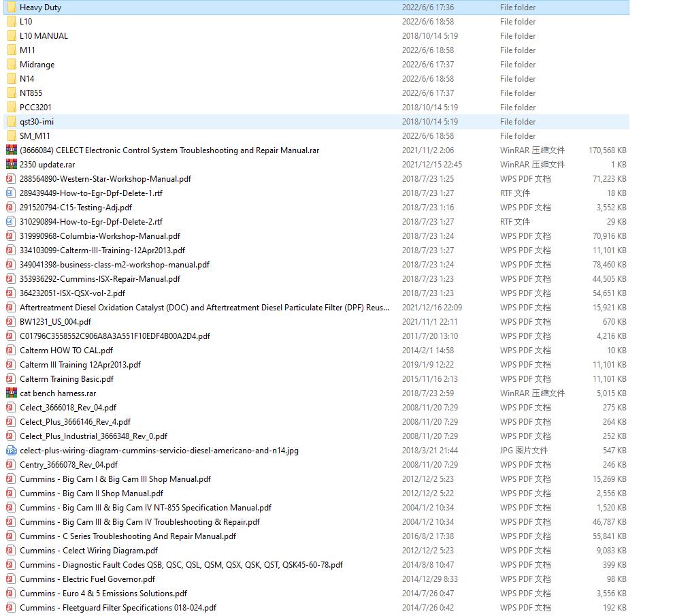Select C01796C3558552C906A8A3A551F10EDF4B00A2D4.pdf
Screen dimensions: 692x616
(115, 336)
